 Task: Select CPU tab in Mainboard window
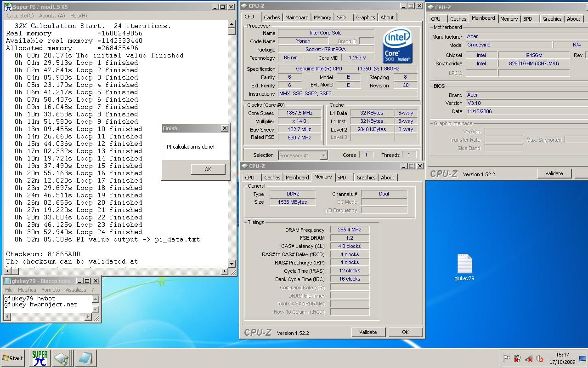click(x=435, y=19)
